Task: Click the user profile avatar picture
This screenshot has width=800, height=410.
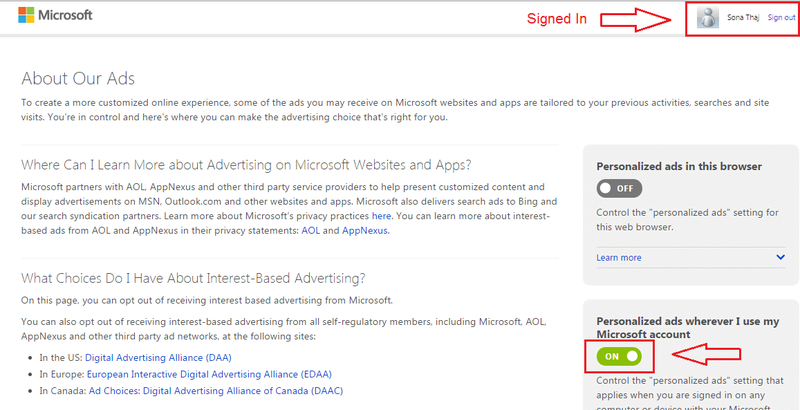Action: (x=707, y=18)
